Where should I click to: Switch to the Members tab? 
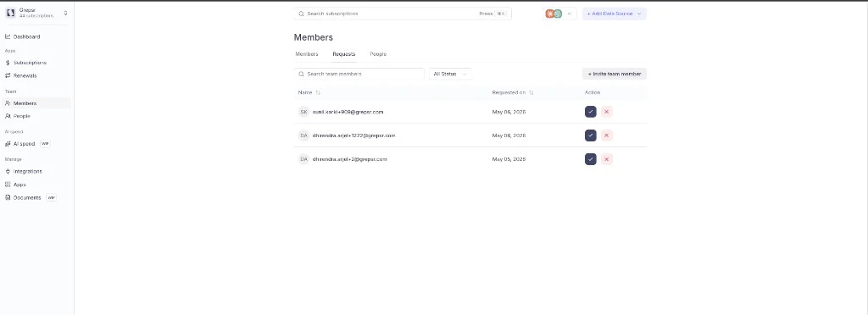[307, 54]
